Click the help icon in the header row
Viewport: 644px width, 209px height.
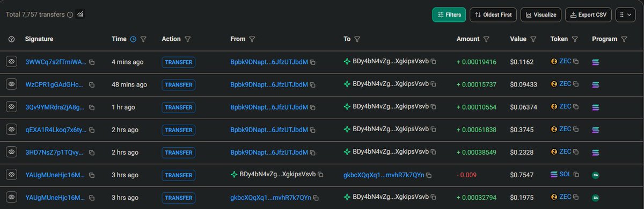[12, 39]
